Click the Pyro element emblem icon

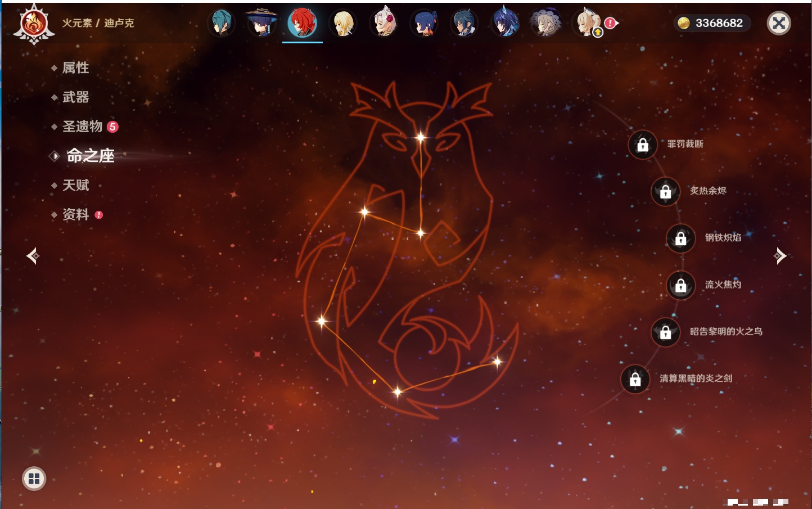point(34,24)
